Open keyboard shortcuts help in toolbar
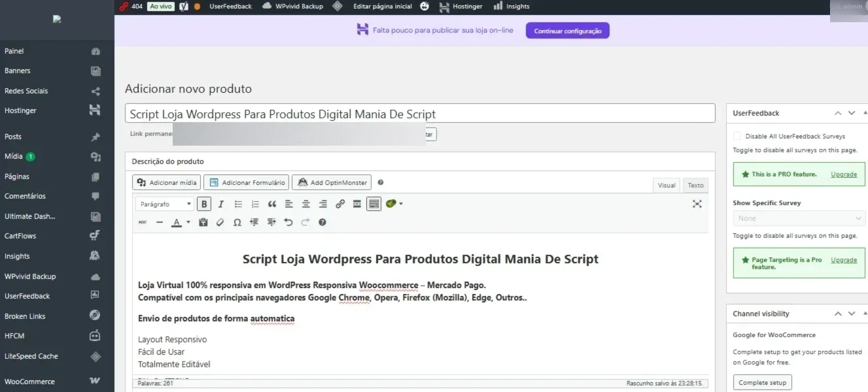Image resolution: width=868 pixels, height=392 pixels. click(322, 222)
